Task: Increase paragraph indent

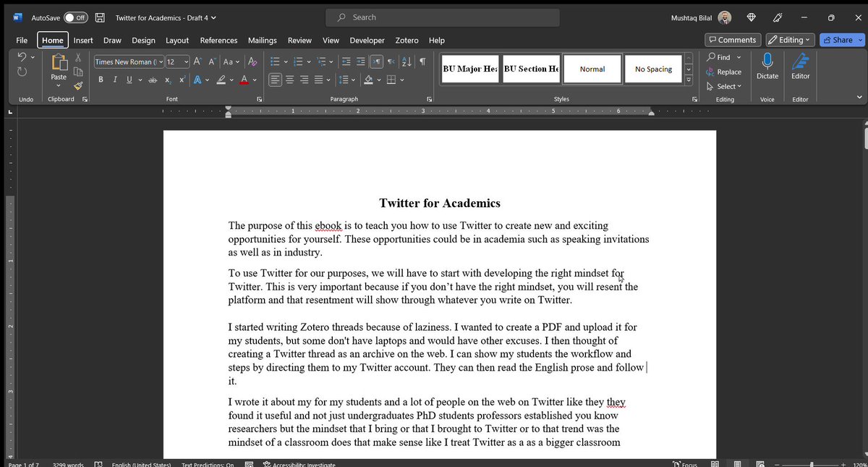Action: point(361,62)
